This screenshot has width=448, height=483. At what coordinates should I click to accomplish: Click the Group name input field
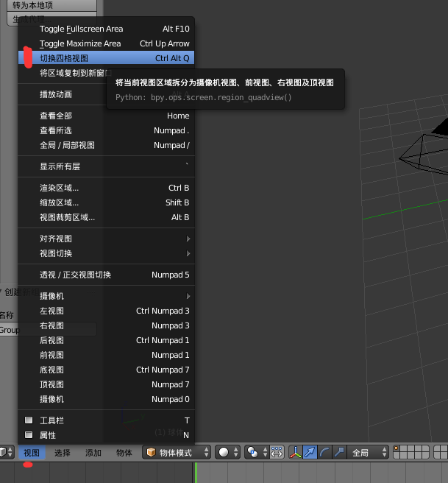click(x=49, y=330)
